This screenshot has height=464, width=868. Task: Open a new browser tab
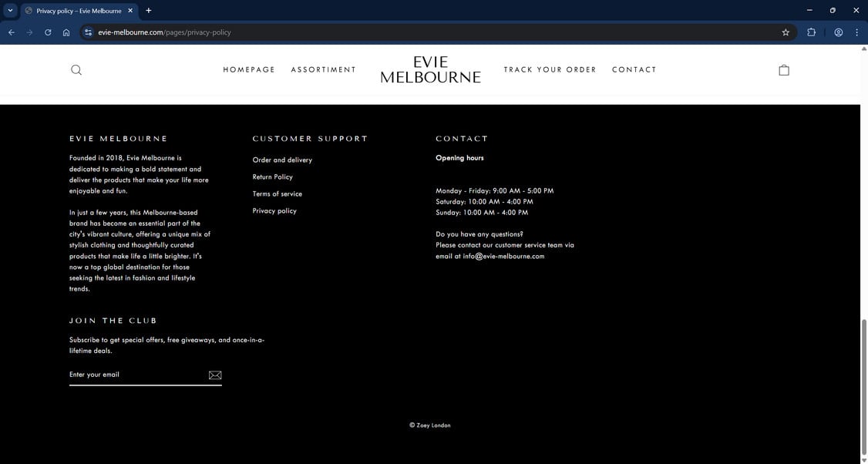[x=148, y=11]
